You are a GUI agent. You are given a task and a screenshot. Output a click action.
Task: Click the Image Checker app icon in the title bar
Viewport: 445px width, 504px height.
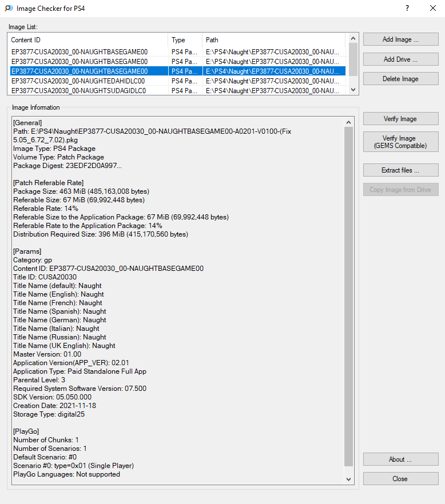pyautogui.click(x=9, y=9)
